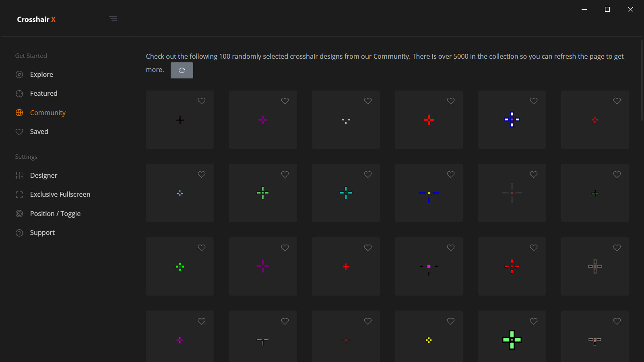Select the teal cross crosshair thumbnail
This screenshot has width=644, height=362.
tap(346, 193)
